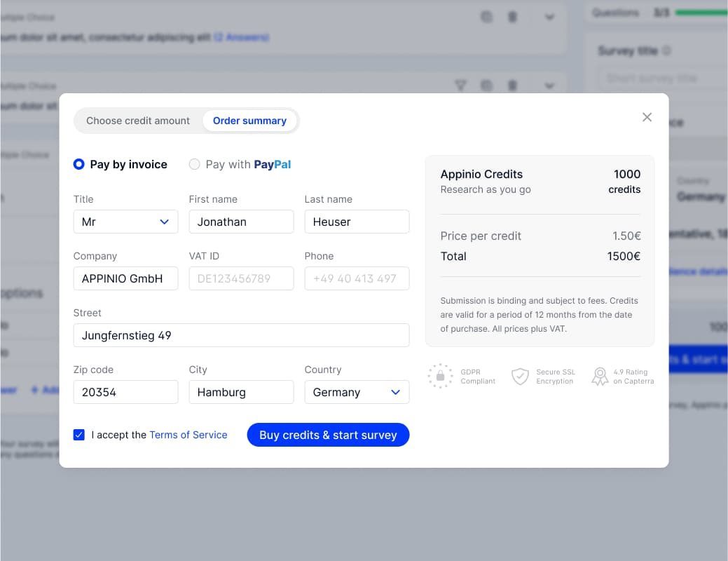Open the Title dropdown
The height and width of the screenshot is (561, 728).
point(126,222)
